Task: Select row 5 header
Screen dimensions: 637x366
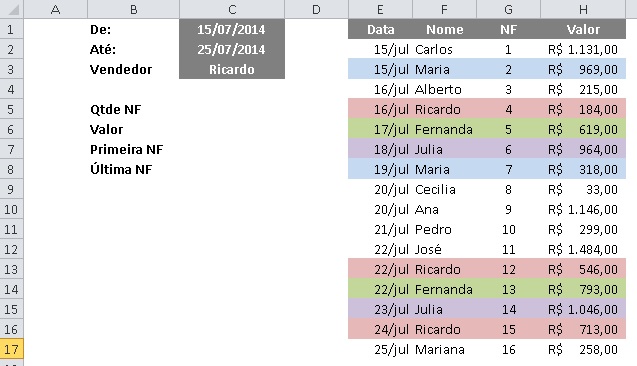Action: click(12, 109)
